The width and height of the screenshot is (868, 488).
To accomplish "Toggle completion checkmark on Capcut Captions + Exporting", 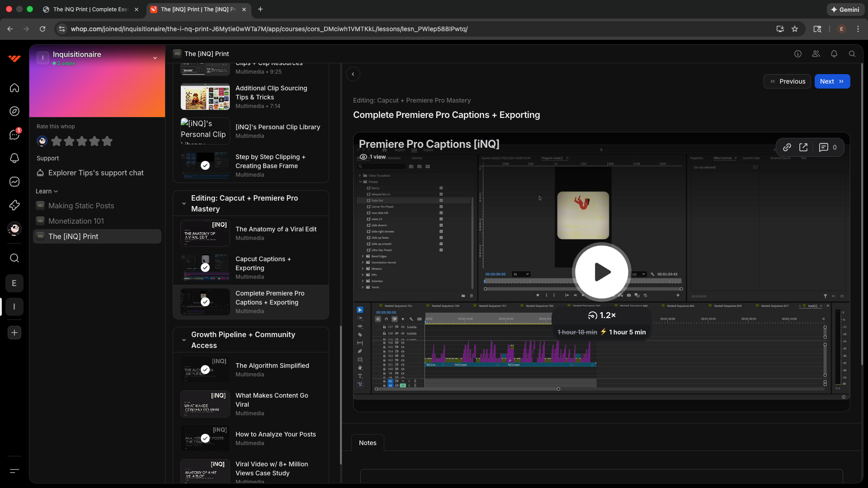I will [205, 267].
